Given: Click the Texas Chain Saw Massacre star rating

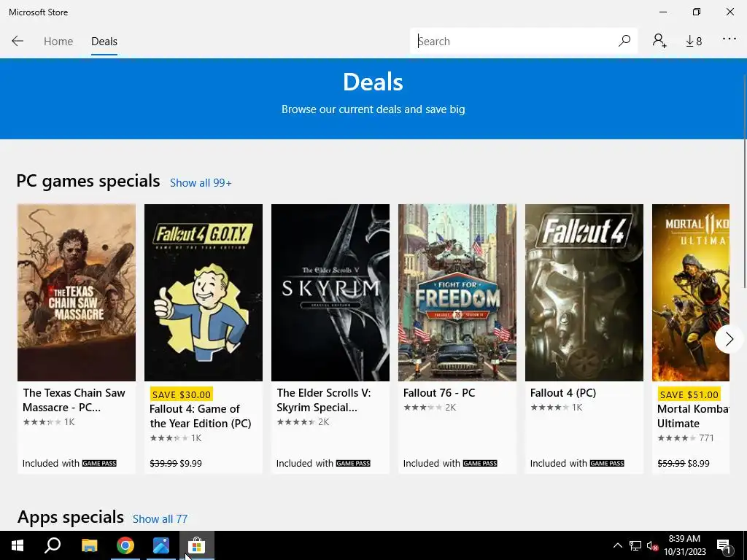Looking at the screenshot, I should (42, 422).
